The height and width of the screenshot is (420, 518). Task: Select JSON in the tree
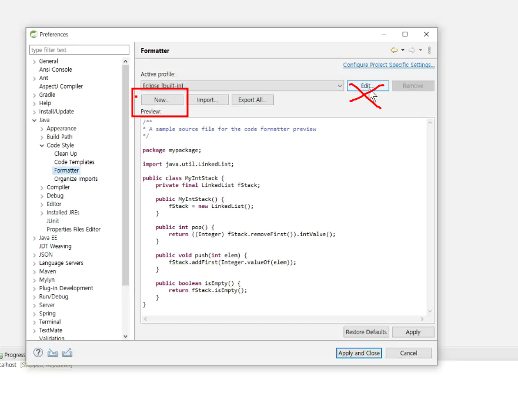pos(46,255)
